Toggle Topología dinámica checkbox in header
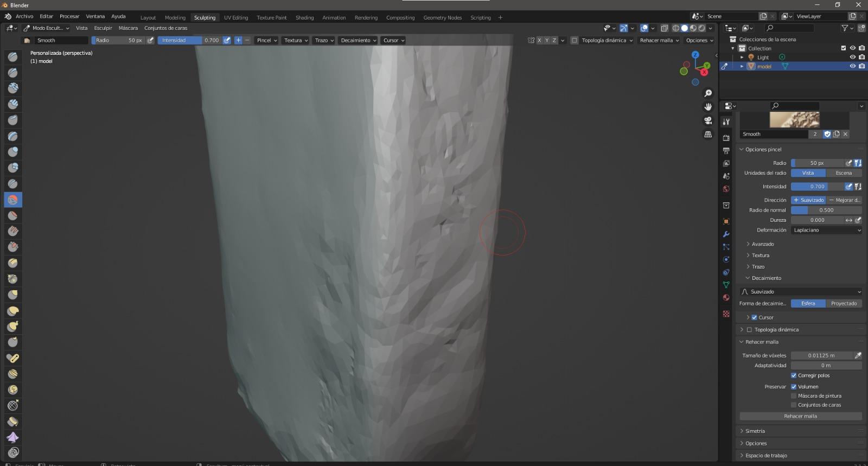 pos(574,40)
